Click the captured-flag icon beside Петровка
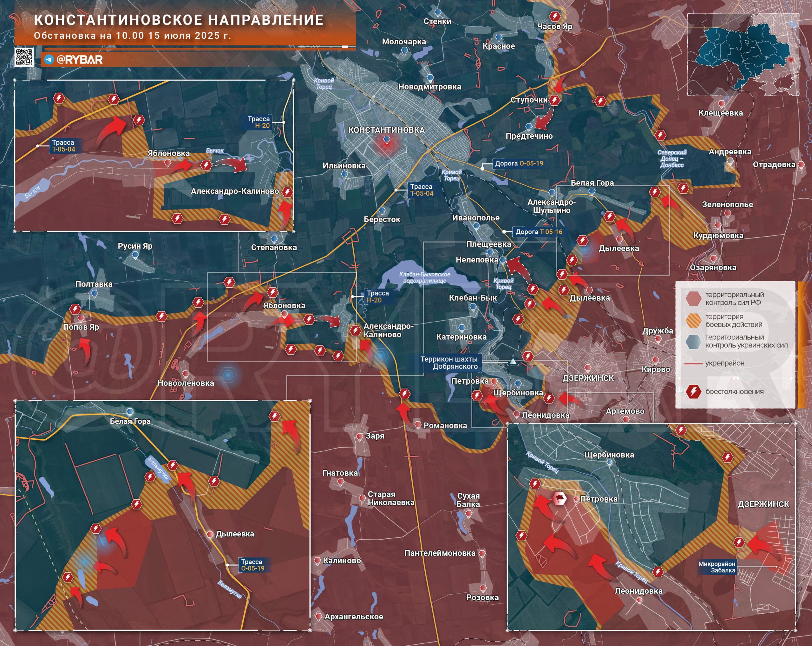 (x=560, y=498)
